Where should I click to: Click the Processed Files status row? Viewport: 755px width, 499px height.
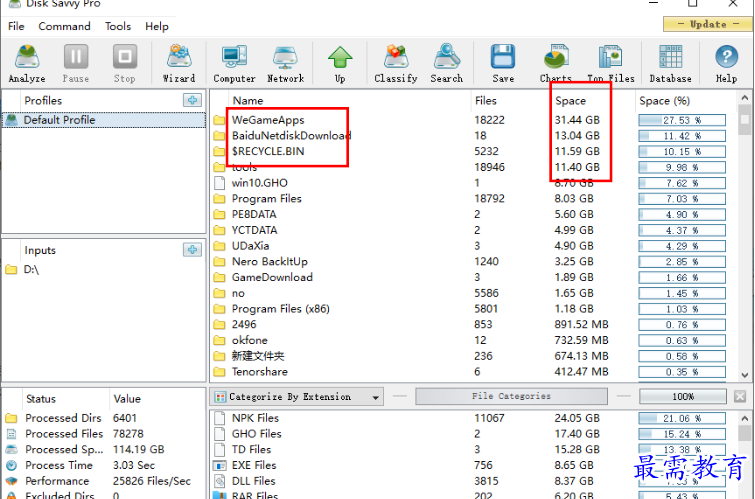point(104,434)
